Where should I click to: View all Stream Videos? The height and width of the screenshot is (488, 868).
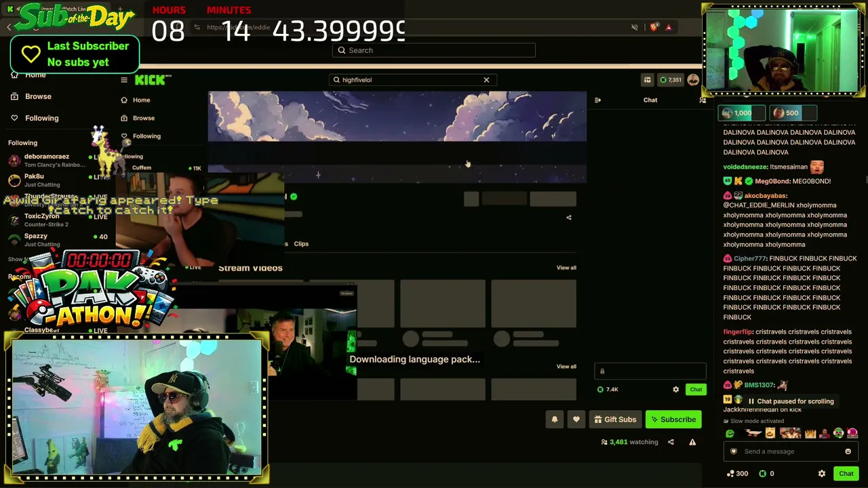point(566,268)
